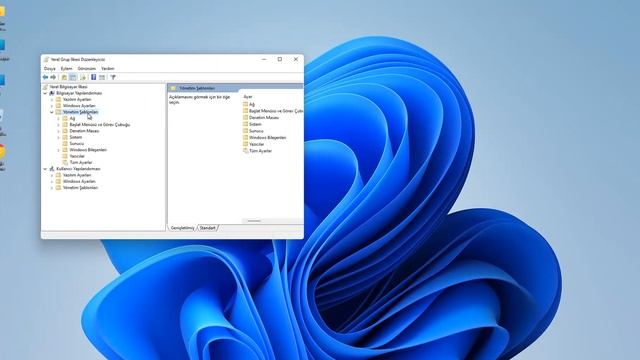The image size is (640, 360).
Task: Select Ağ folder in the right pane list
Action: tap(252, 104)
